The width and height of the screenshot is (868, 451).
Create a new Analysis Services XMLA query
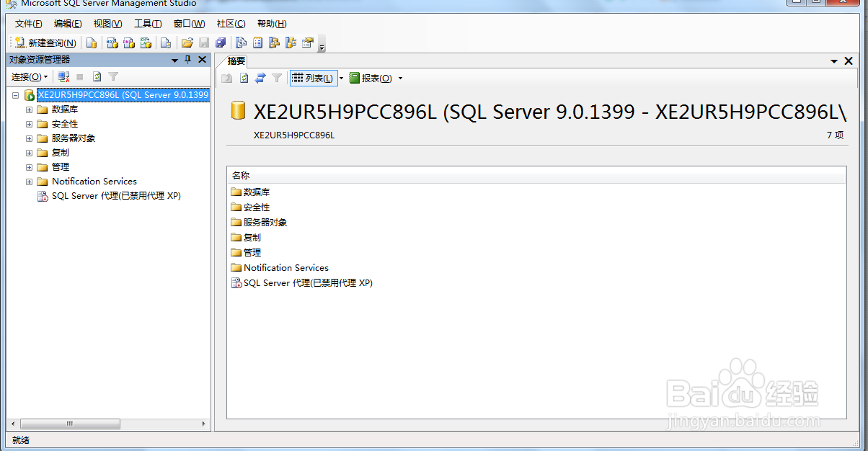(146, 43)
